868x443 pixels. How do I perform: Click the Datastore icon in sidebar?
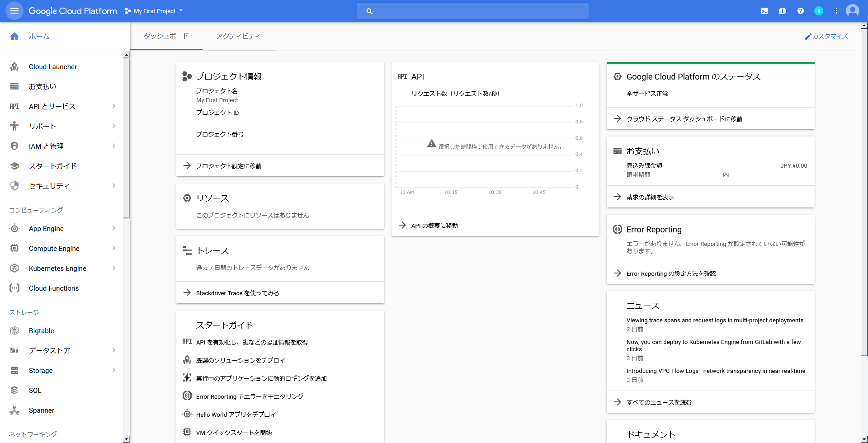[x=14, y=350]
